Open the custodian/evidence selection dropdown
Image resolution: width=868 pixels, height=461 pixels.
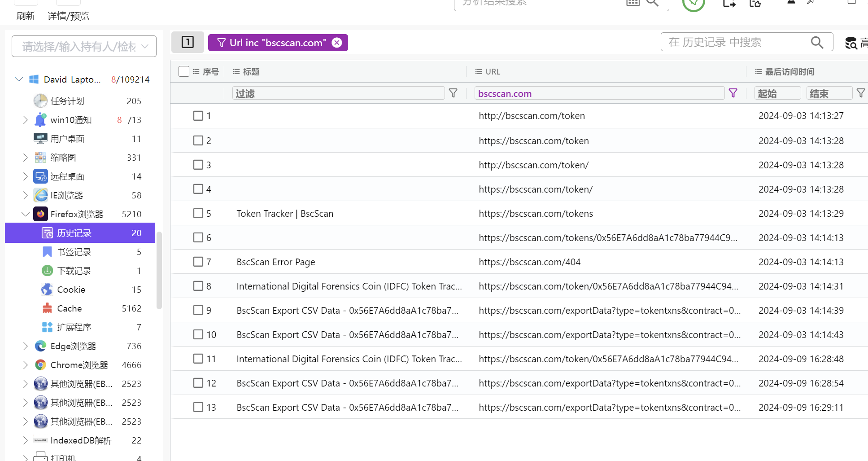[84, 46]
